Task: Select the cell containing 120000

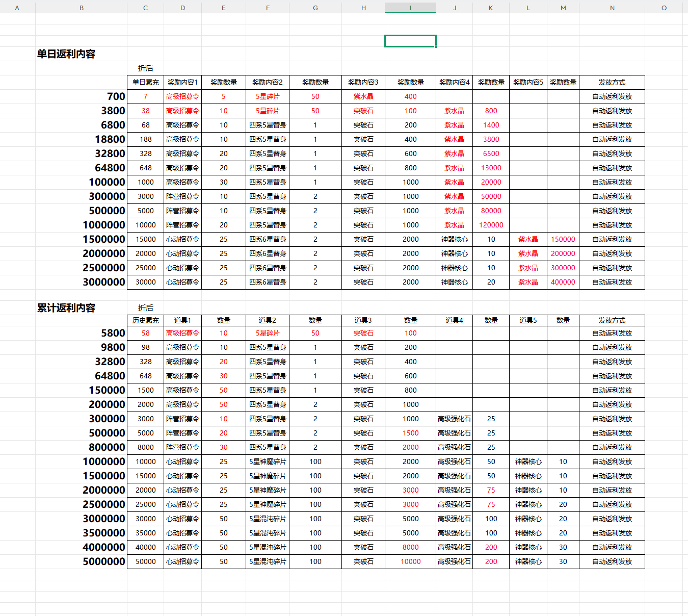Action: coord(491,225)
